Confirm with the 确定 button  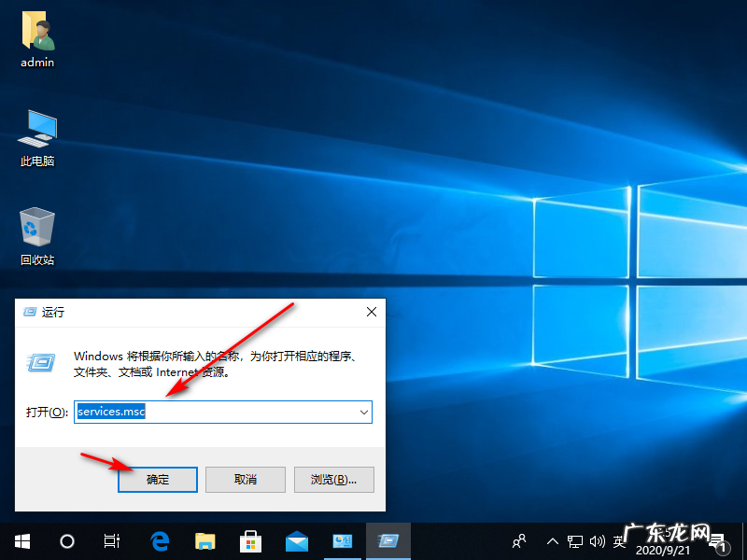click(157, 479)
